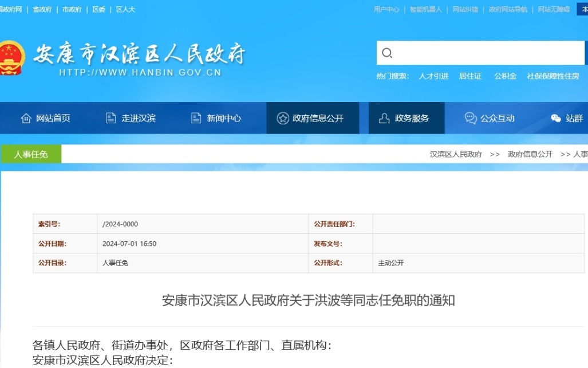
Task: Open 网站无障碍 link
Action: pyautogui.click(x=554, y=9)
